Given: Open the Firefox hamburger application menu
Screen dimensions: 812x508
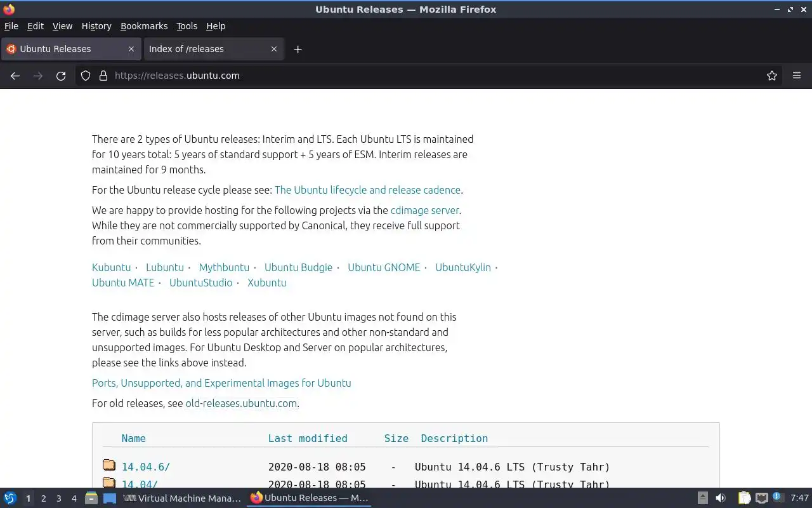Looking at the screenshot, I should pos(797,76).
